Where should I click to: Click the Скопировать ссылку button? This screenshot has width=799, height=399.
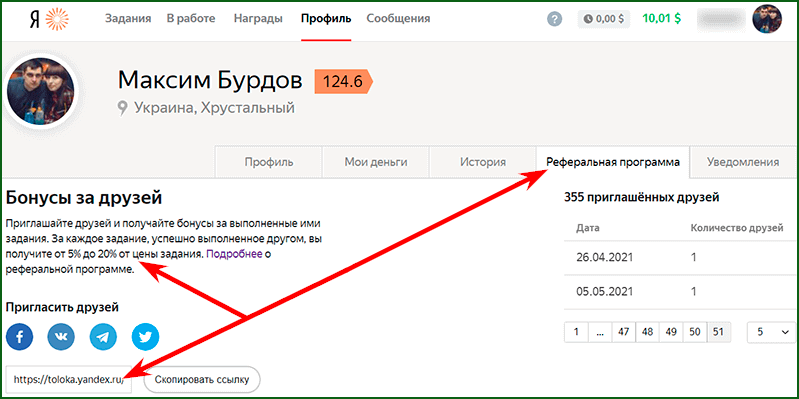[202, 379]
